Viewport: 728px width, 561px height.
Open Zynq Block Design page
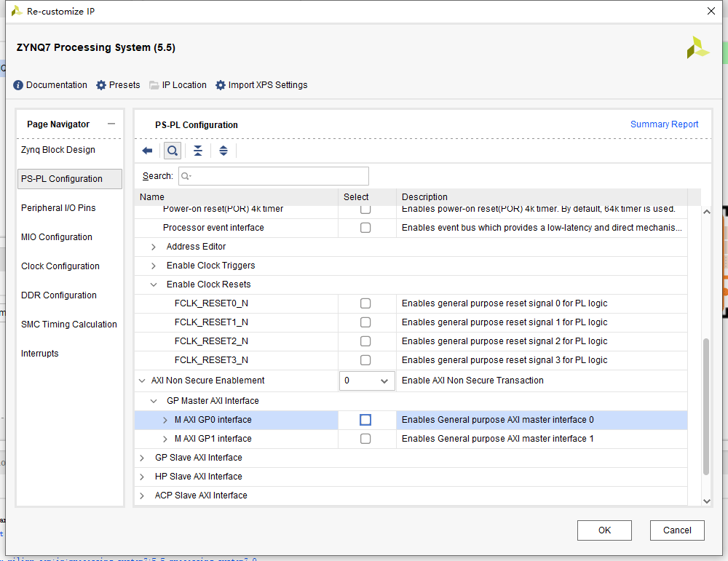[x=58, y=150]
